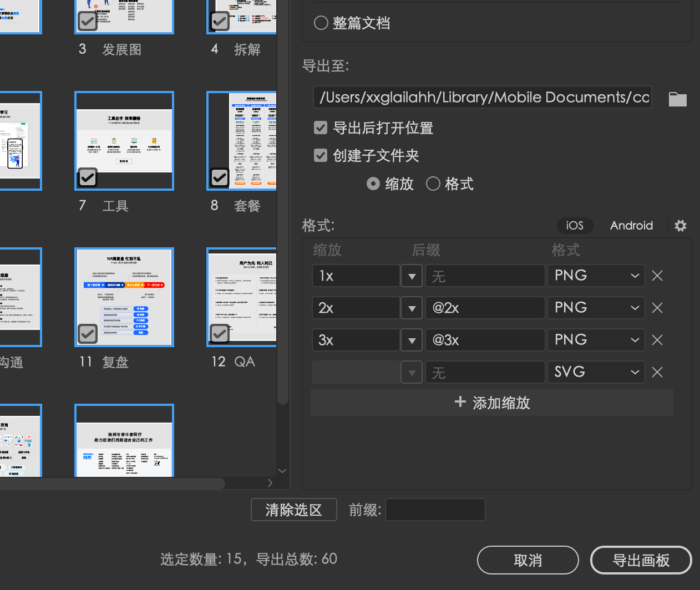Select the 缩放 radio button
The image size is (700, 590).
[373, 184]
